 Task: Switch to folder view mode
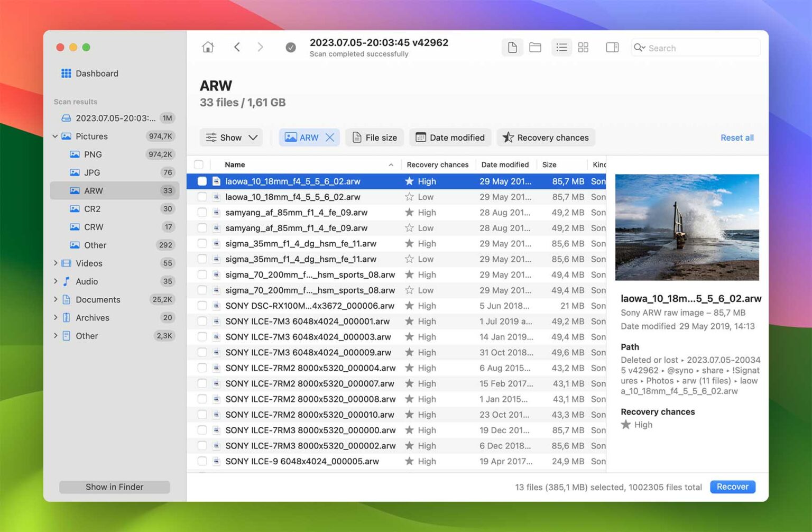[x=535, y=47]
